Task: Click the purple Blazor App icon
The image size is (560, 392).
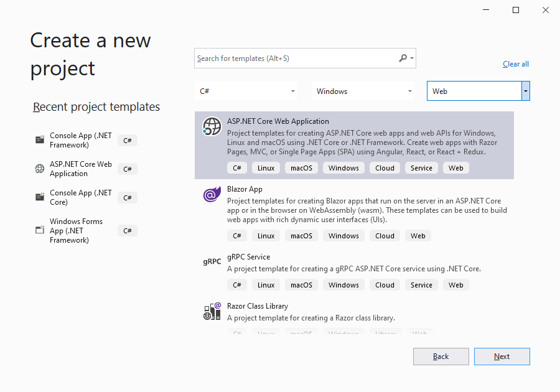Action: click(212, 195)
